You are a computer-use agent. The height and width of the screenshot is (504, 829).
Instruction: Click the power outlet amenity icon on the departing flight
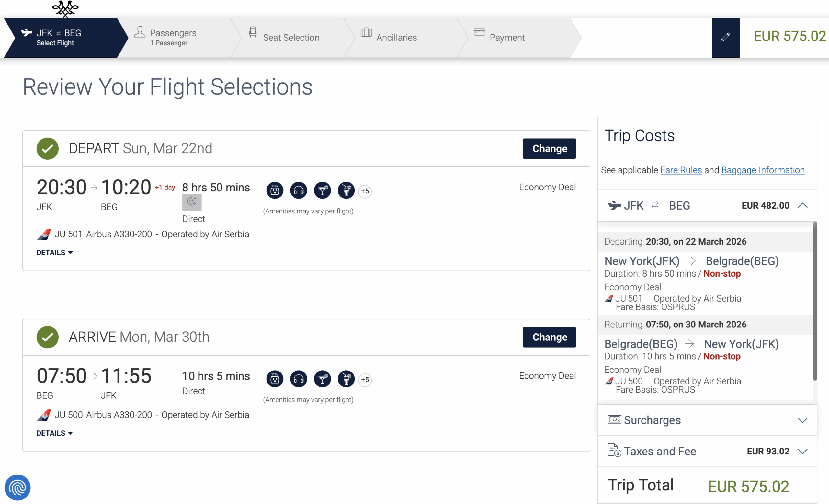pyautogui.click(x=275, y=191)
